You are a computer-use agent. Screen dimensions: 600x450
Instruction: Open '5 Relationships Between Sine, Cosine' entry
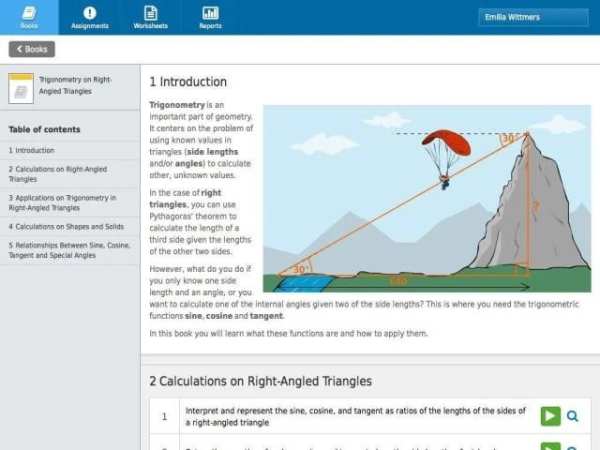[70, 250]
